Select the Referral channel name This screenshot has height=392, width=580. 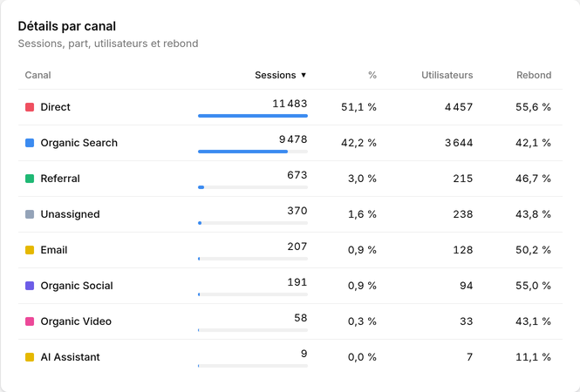[60, 179]
